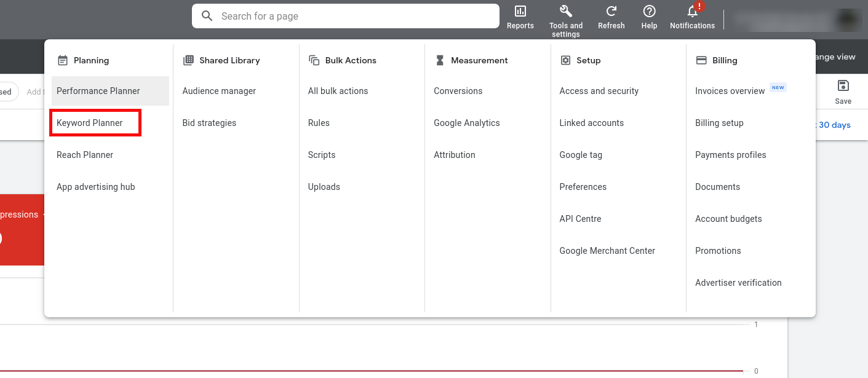Click the Save disk icon
The height and width of the screenshot is (378, 868).
(843, 86)
